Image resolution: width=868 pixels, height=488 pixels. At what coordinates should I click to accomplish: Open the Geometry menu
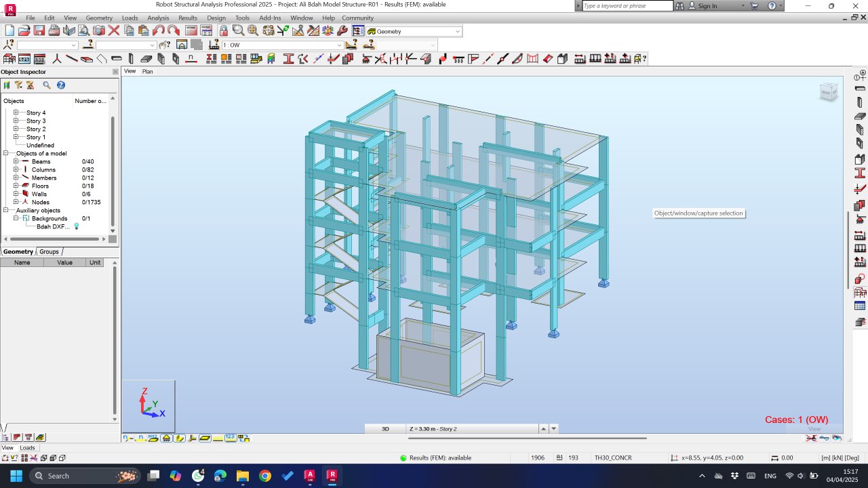99,18
